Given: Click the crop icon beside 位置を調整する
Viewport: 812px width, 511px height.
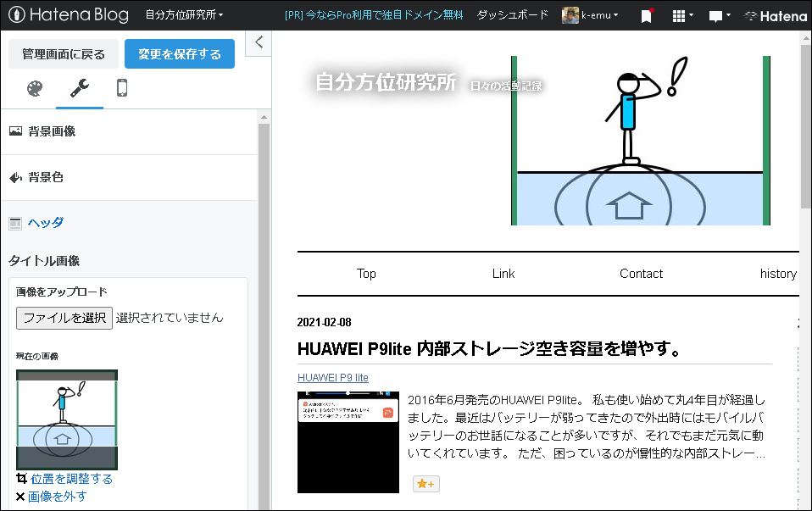Looking at the screenshot, I should tap(21, 479).
